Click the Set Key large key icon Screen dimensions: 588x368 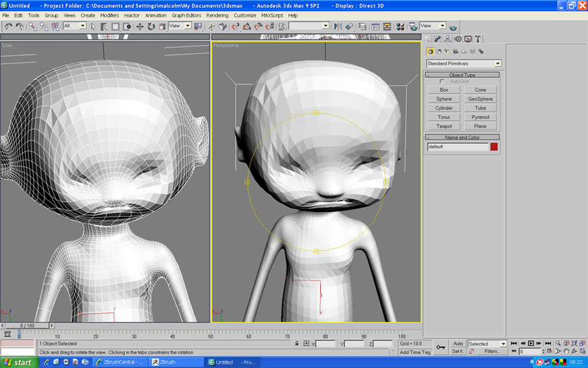pyautogui.click(x=441, y=347)
